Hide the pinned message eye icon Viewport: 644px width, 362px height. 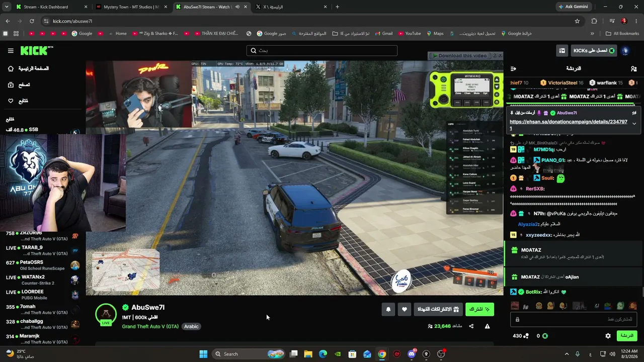pos(634,113)
